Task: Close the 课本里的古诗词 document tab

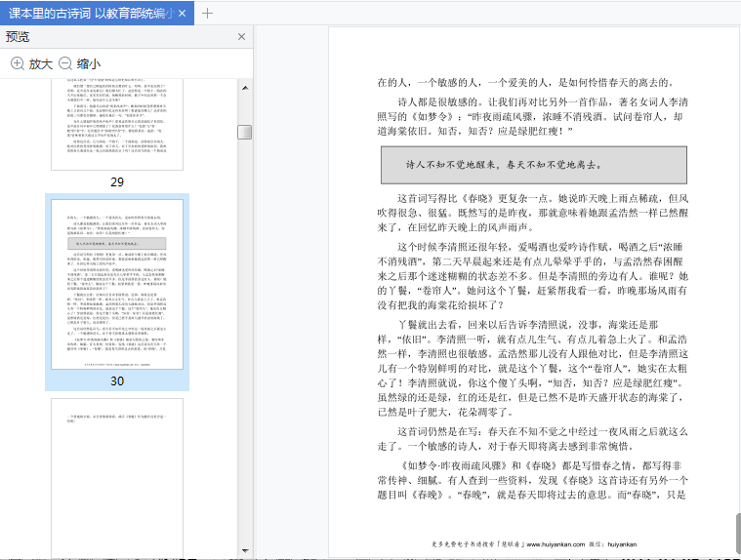Action: coord(182,14)
